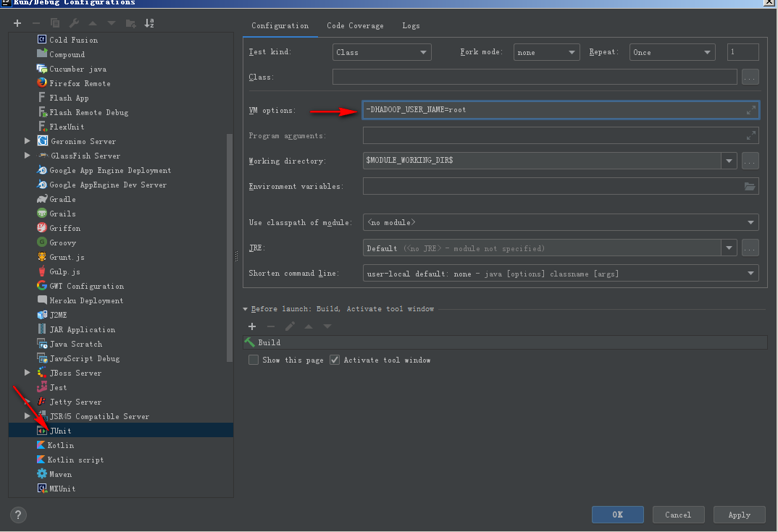Image resolution: width=778 pixels, height=532 pixels.
Task: Click the Add New Configuration plus icon
Action: point(17,23)
